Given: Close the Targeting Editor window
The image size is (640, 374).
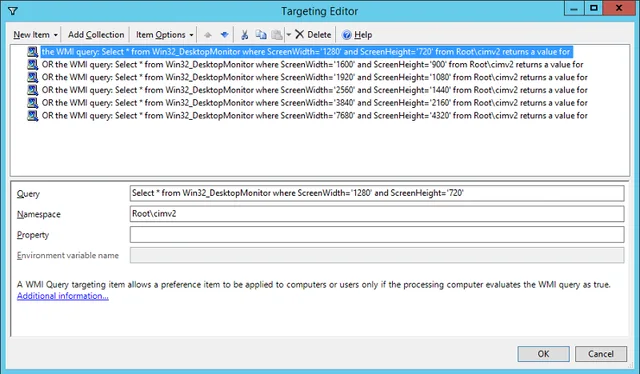Looking at the screenshot, I should (618, 8).
